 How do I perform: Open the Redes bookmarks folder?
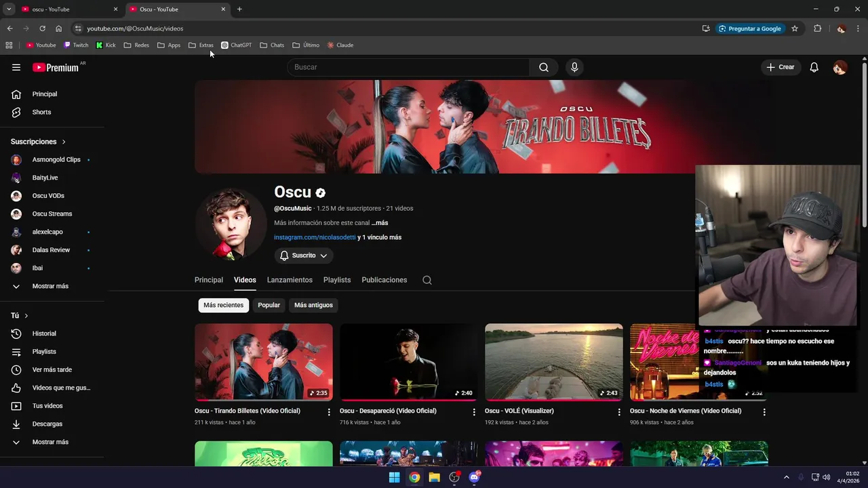136,45
